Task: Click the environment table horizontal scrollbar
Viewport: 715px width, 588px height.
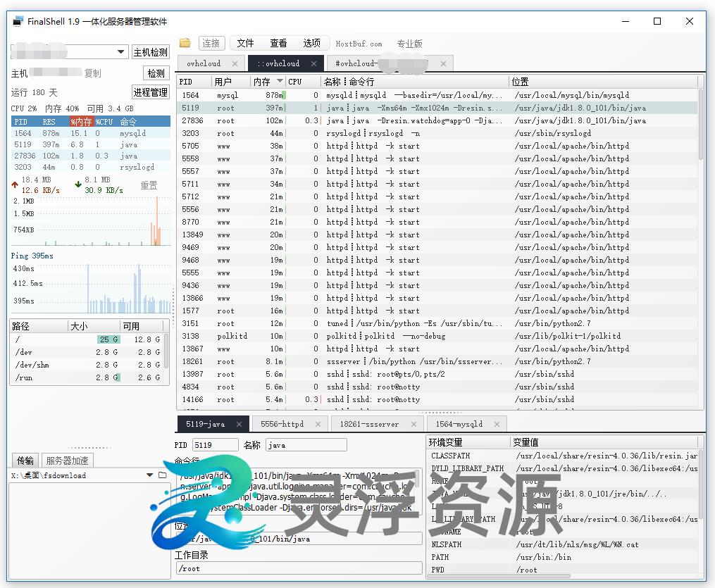Action: point(499,576)
